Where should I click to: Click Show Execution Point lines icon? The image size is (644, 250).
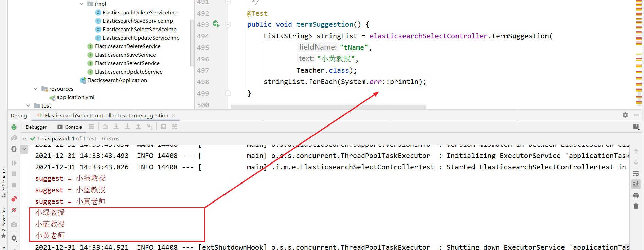(x=91, y=127)
